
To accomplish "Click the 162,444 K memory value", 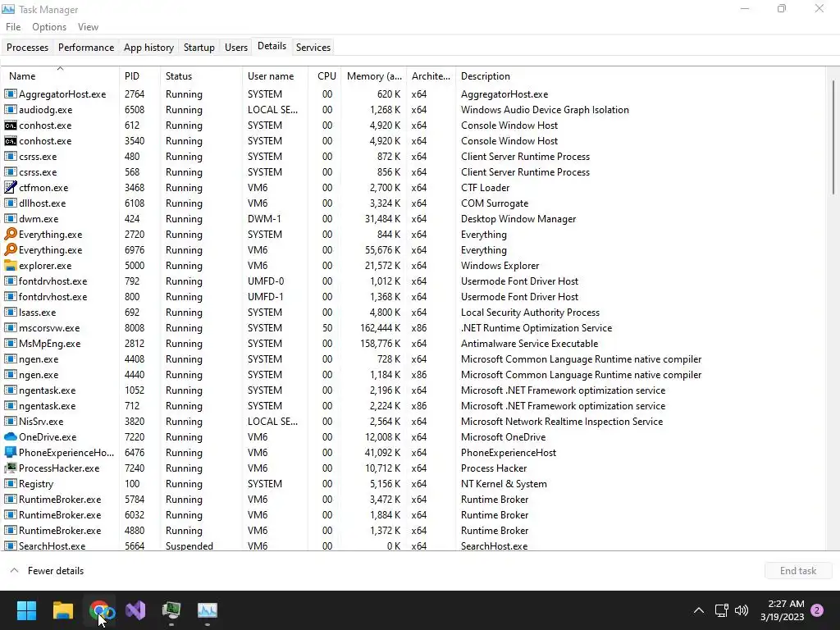I will coord(380,328).
